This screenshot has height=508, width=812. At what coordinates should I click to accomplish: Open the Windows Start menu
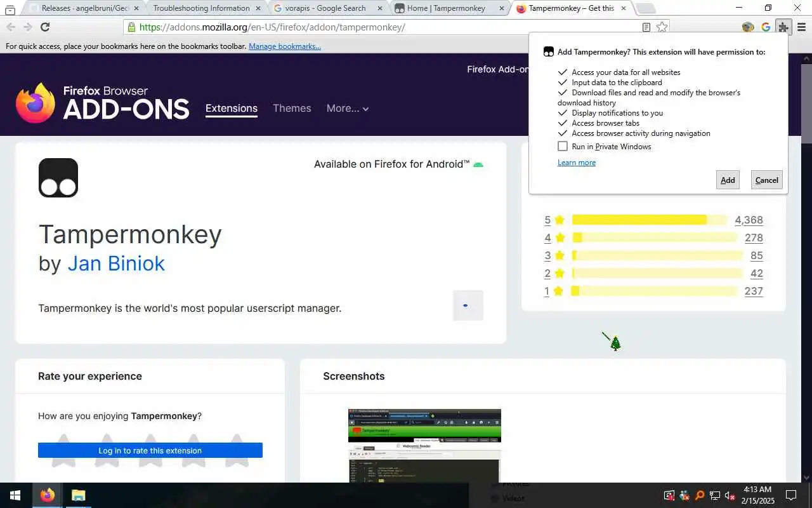tap(15, 495)
